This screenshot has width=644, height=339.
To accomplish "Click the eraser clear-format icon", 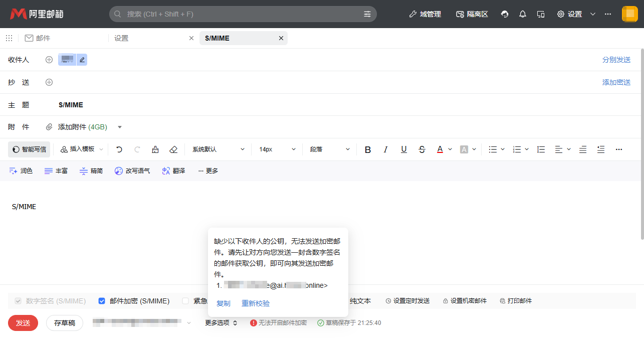I will pyautogui.click(x=173, y=149).
